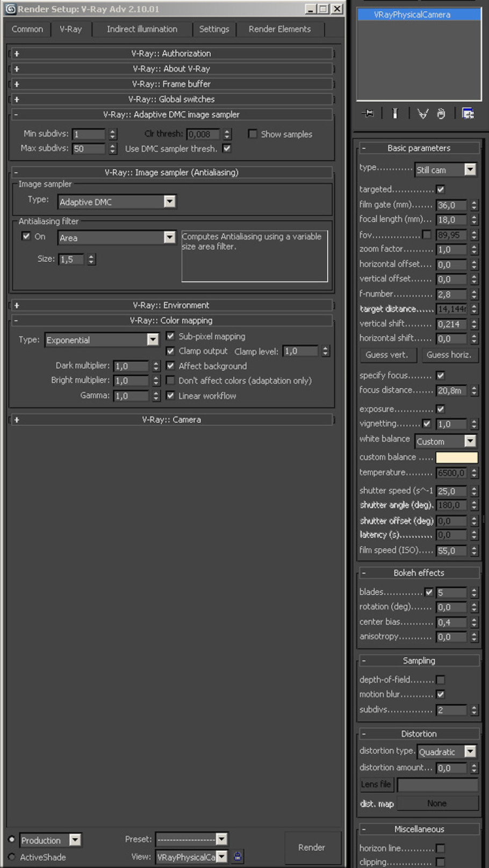Switch to V-Ray tab
This screenshot has height=868, width=489.
(71, 29)
